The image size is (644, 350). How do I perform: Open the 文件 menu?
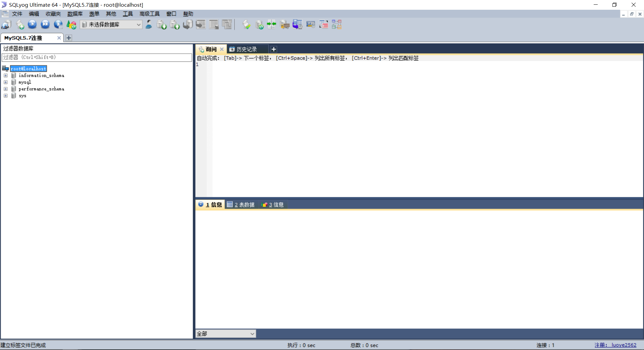coord(17,14)
